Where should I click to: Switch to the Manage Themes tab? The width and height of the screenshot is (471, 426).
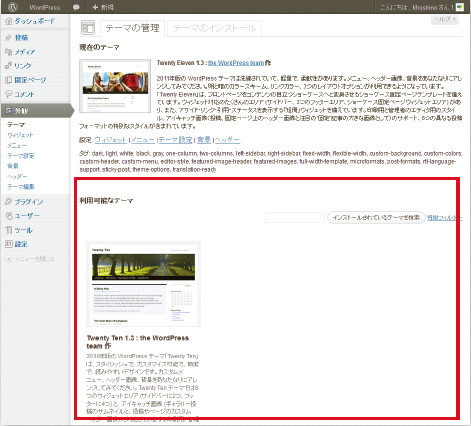[132, 28]
